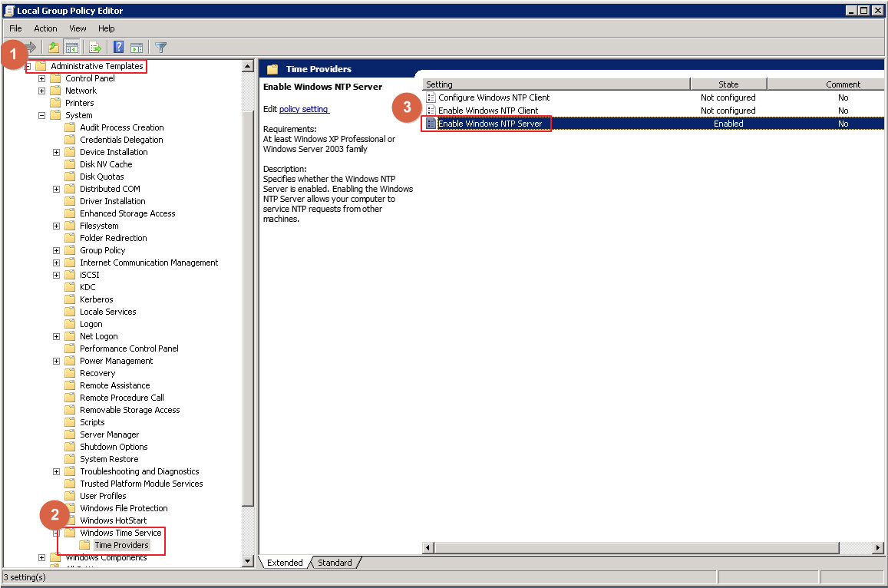
Task: Click the Local Group Policy Editor title icon
Action: (9, 10)
